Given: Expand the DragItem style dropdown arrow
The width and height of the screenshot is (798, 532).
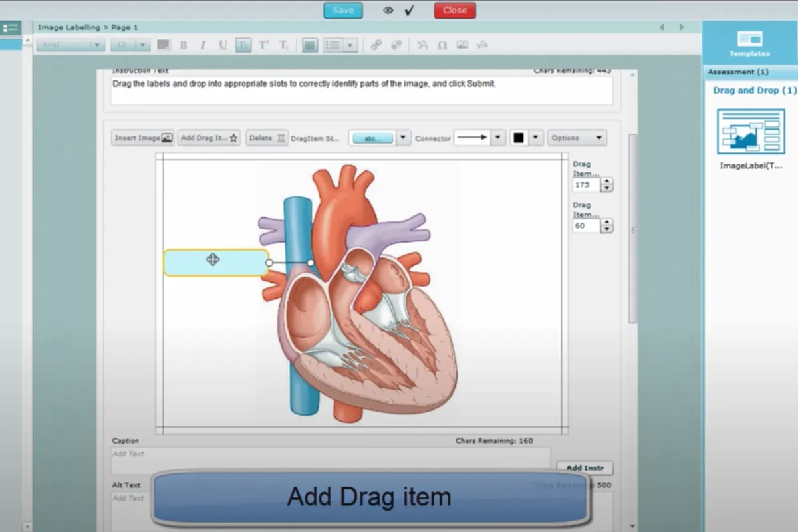Looking at the screenshot, I should click(404, 138).
